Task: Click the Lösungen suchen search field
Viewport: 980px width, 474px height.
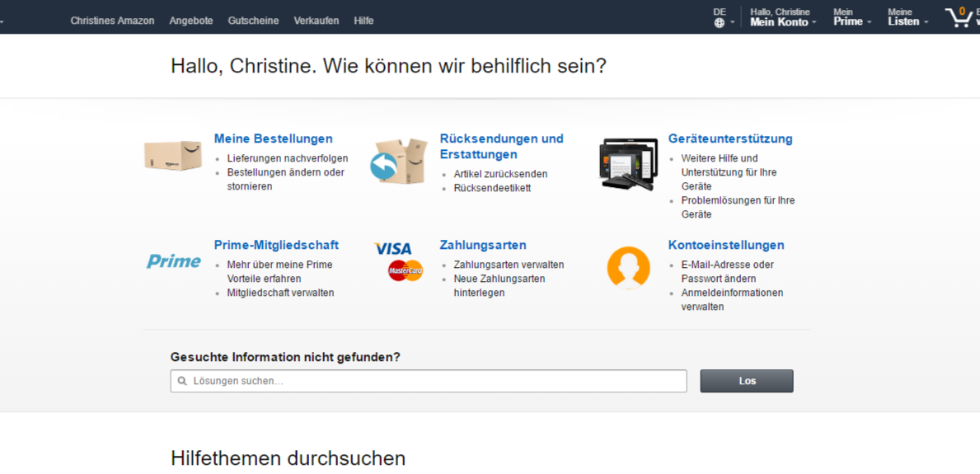Action: pos(429,381)
